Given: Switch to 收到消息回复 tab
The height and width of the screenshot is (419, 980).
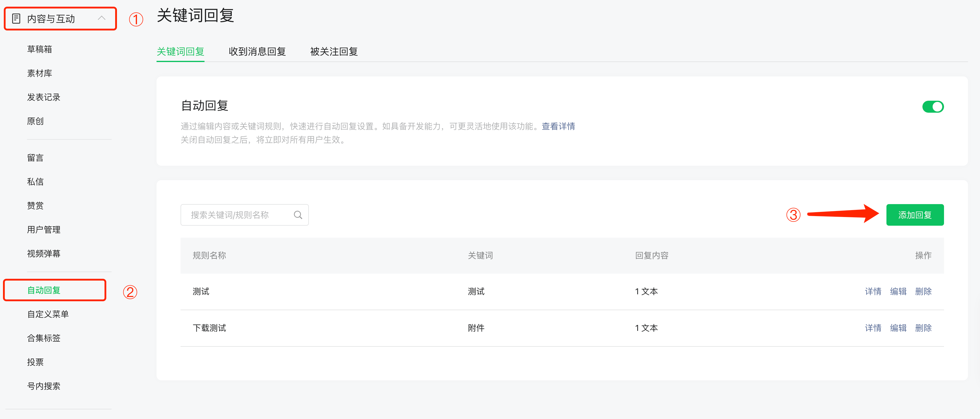Looking at the screenshot, I should pos(257,52).
